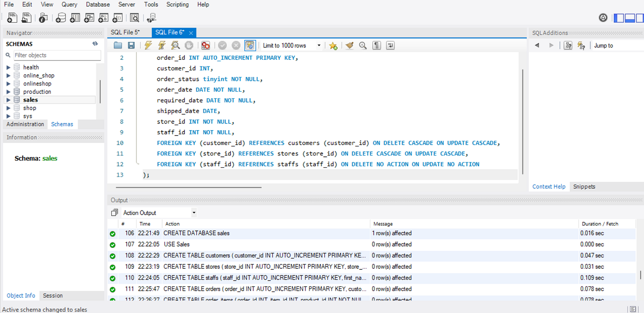The width and height of the screenshot is (644, 313).
Task: Click the reconnect to DBMS icon
Action: pos(151,18)
